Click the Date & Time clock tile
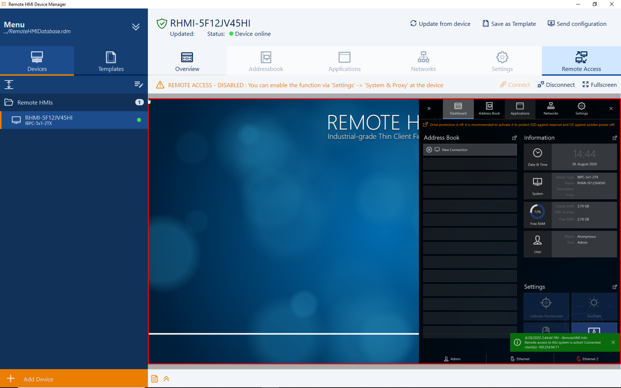Image resolution: width=621 pixels, height=388 pixels. (x=537, y=157)
